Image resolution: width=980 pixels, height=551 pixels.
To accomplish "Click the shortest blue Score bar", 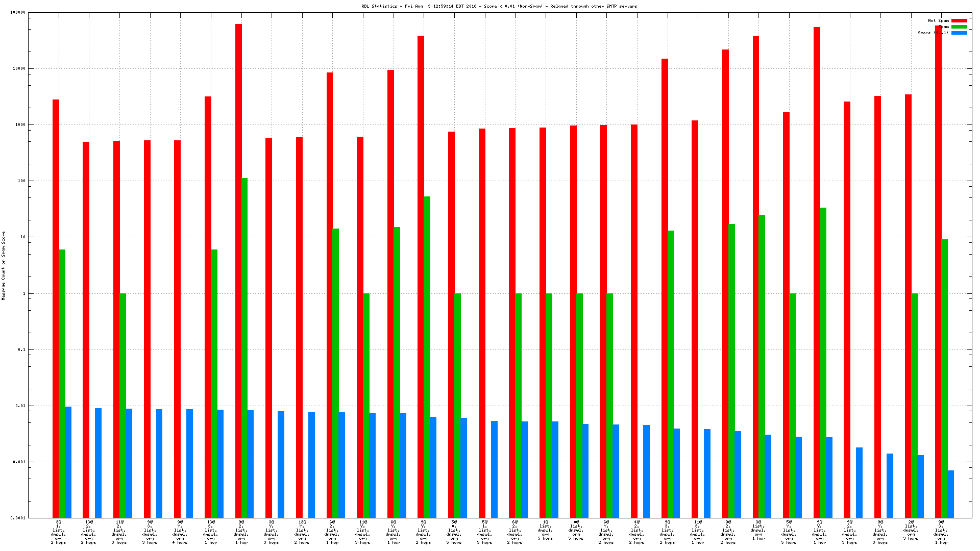I will click(950, 494).
